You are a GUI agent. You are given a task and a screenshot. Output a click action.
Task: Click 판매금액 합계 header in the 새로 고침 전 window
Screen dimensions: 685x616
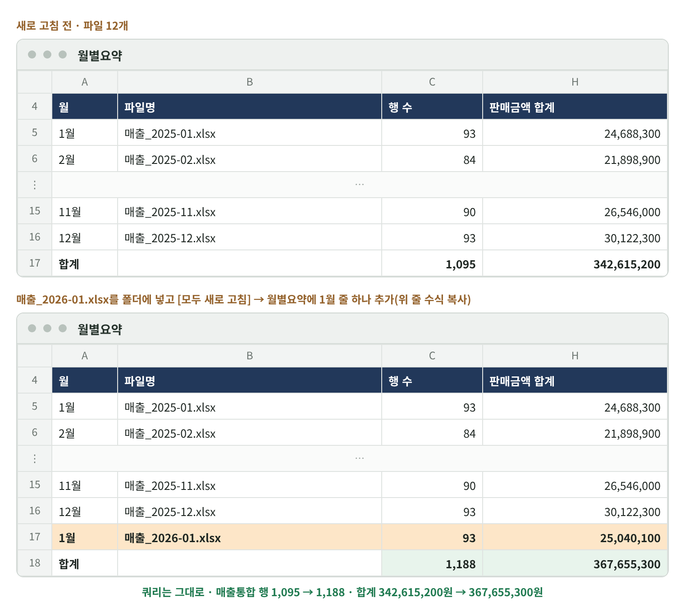[x=575, y=107]
